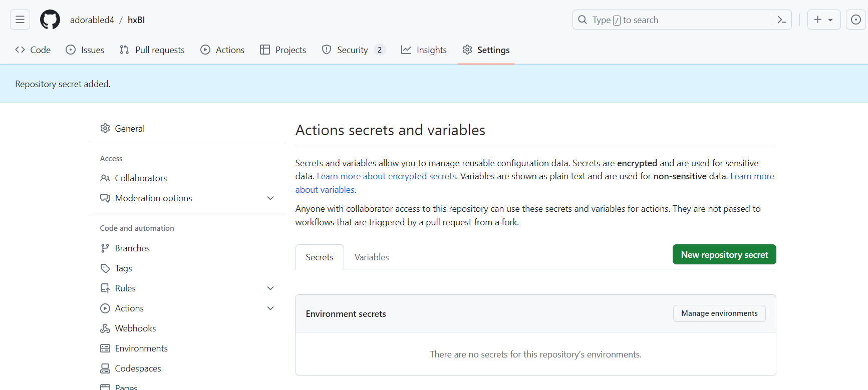Viewport: 868px width, 390px height.
Task: Open the hamburger navigation menu
Action: tap(20, 20)
